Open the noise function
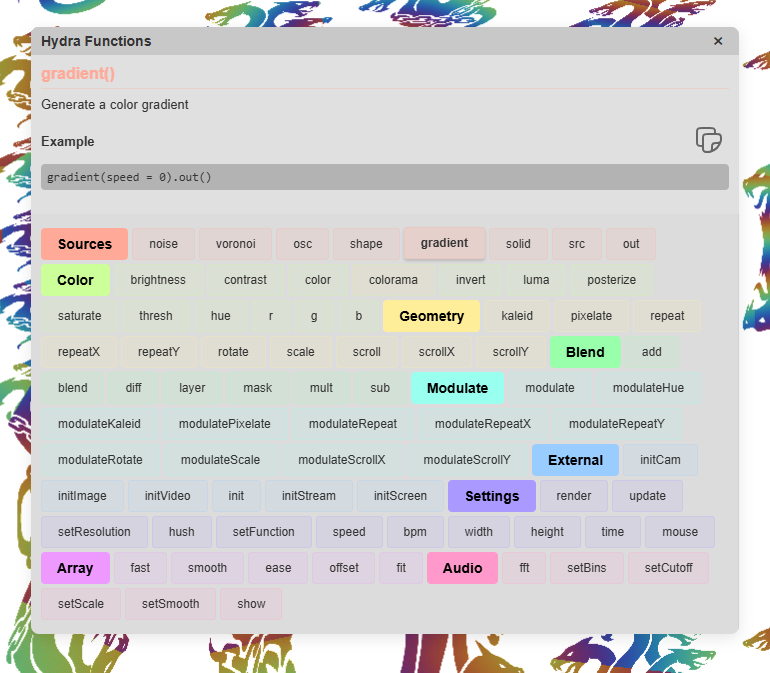The width and height of the screenshot is (770, 673). click(164, 244)
